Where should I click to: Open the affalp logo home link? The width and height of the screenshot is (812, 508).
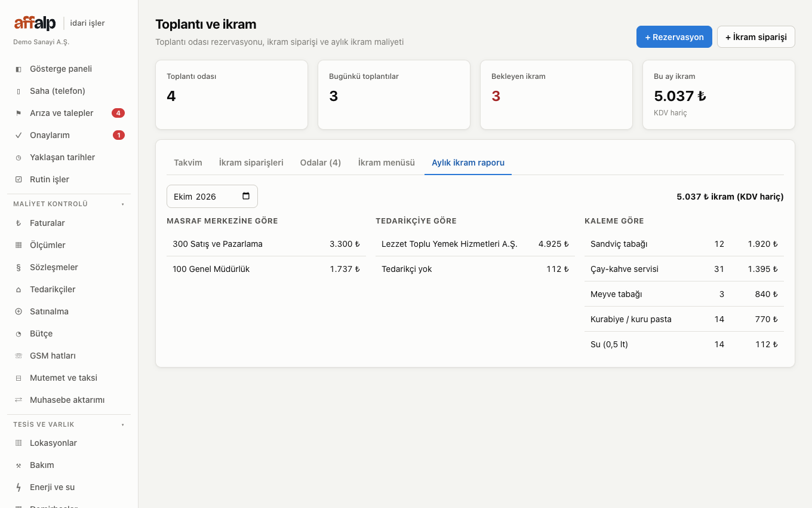tap(35, 23)
